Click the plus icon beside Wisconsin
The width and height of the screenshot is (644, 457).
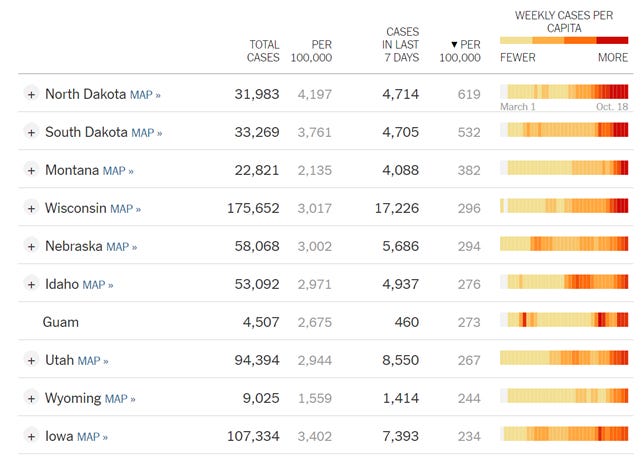click(31, 208)
